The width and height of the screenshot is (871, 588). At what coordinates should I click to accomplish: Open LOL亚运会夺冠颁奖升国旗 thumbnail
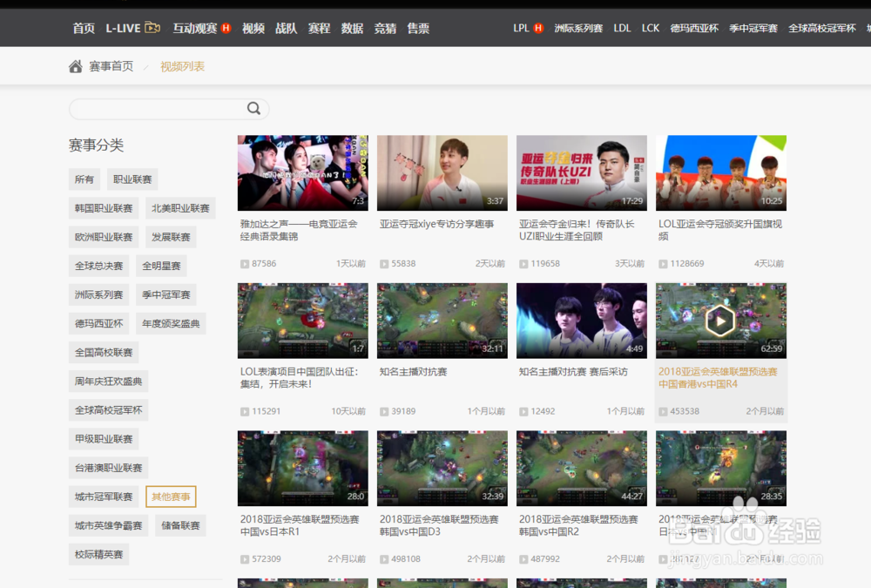point(721,172)
